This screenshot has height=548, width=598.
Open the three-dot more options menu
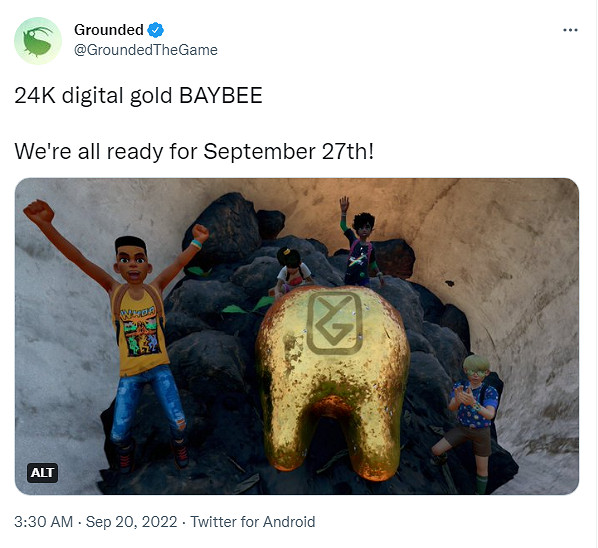(570, 30)
